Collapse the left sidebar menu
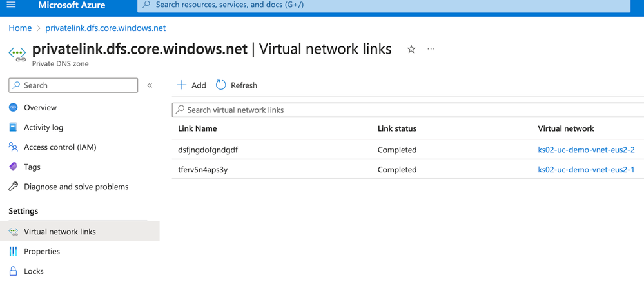The width and height of the screenshot is (644, 286). [150, 85]
